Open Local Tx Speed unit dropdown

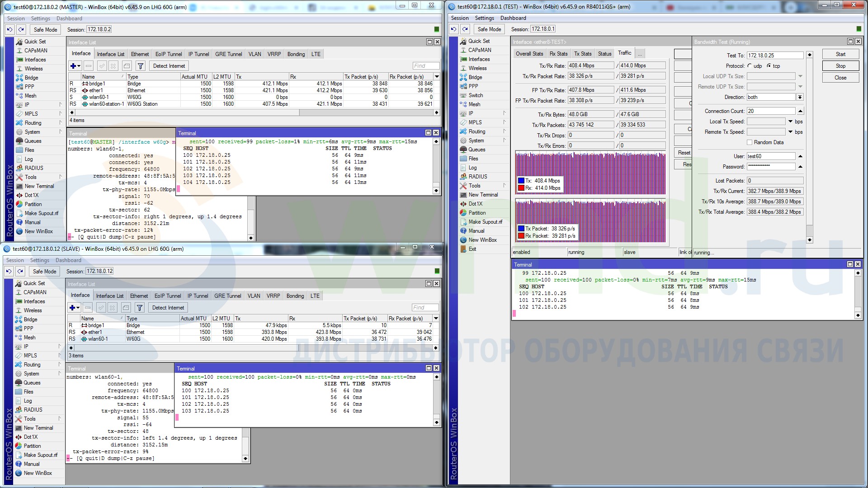click(x=790, y=122)
